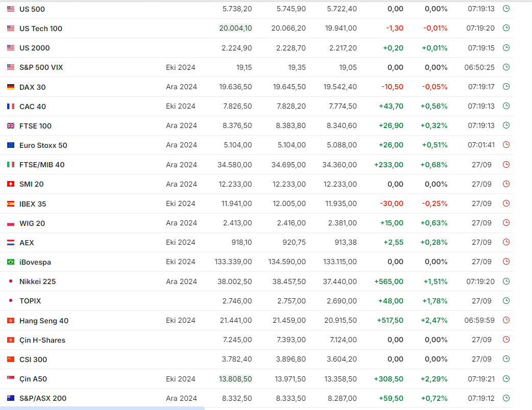Screen dimensions: 532x410
Task: Click the red clock icon for Hang Seng 40
Action: coord(506,320)
